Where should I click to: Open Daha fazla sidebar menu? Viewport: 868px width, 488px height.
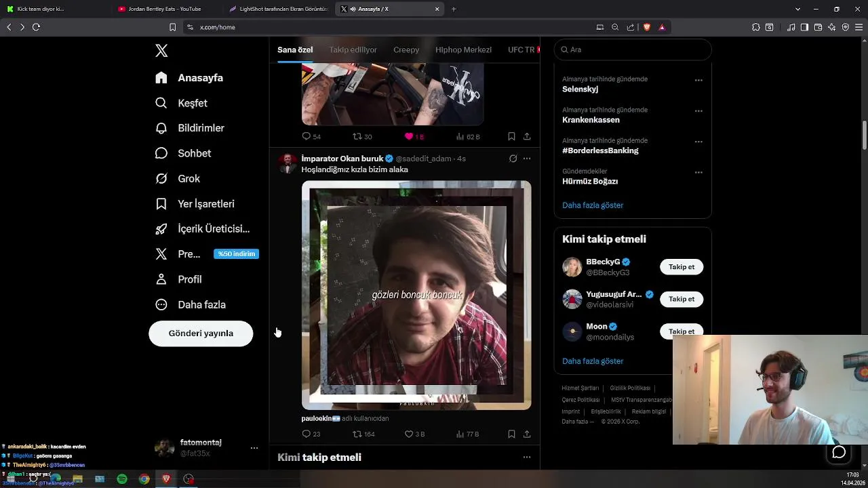coord(191,305)
